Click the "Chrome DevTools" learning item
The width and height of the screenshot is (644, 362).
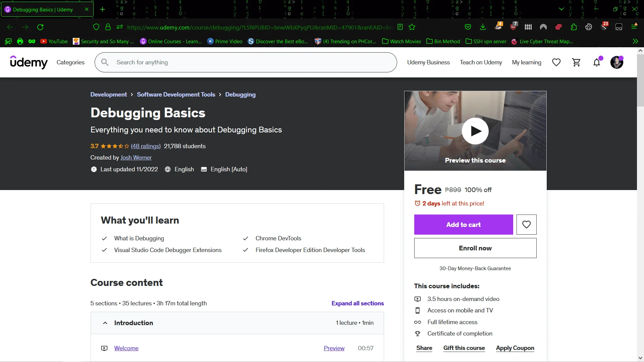click(278, 238)
